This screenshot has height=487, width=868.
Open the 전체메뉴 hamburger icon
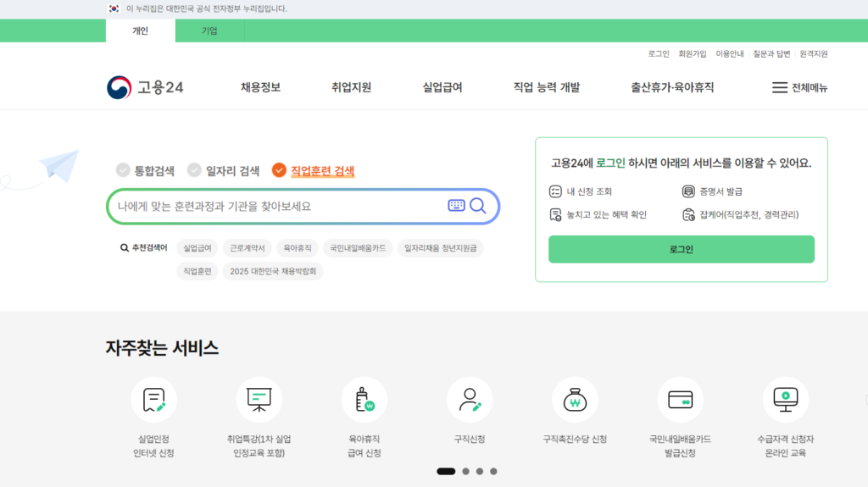[780, 87]
